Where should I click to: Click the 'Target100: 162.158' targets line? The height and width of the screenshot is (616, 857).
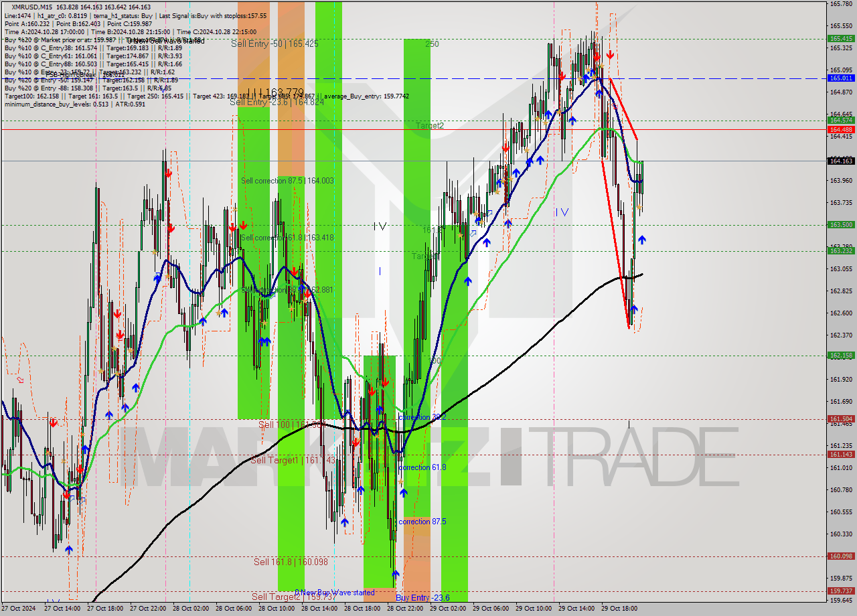point(206,96)
